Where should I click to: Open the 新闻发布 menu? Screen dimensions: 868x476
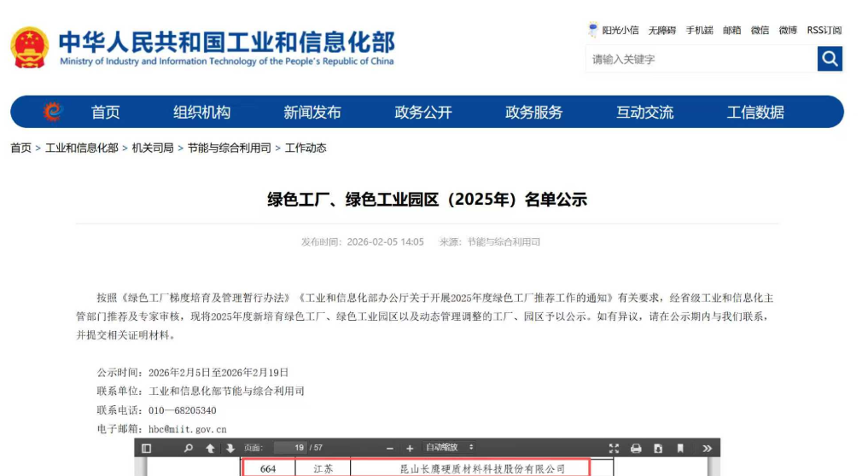click(312, 113)
